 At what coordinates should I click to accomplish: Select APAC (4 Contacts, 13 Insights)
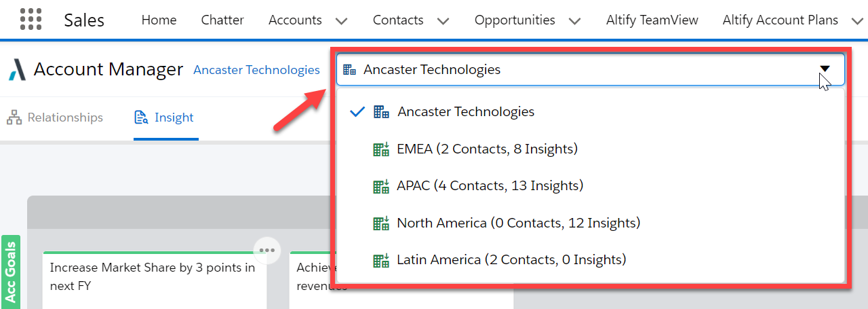coord(591,186)
